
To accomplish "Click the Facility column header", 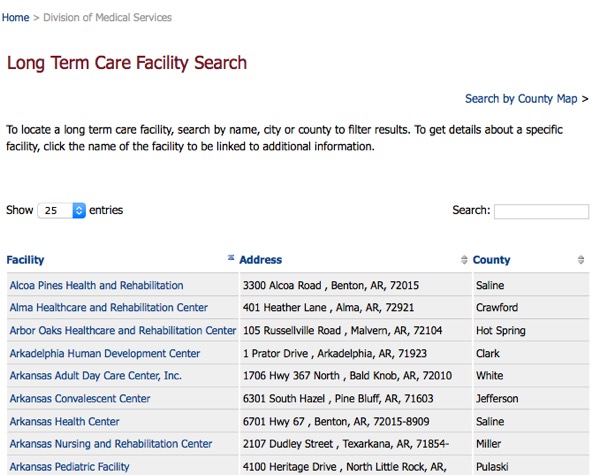I will 25,260.
